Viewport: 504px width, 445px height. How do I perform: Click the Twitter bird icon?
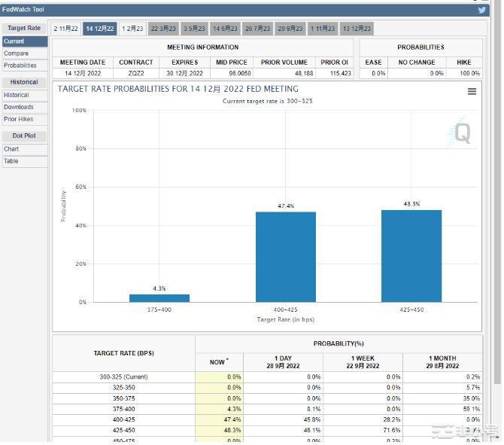482,10
